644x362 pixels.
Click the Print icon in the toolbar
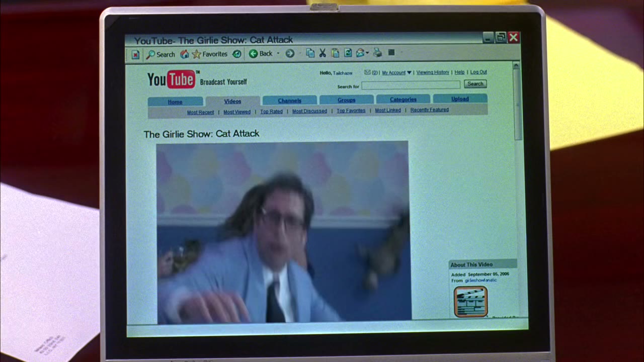click(377, 52)
